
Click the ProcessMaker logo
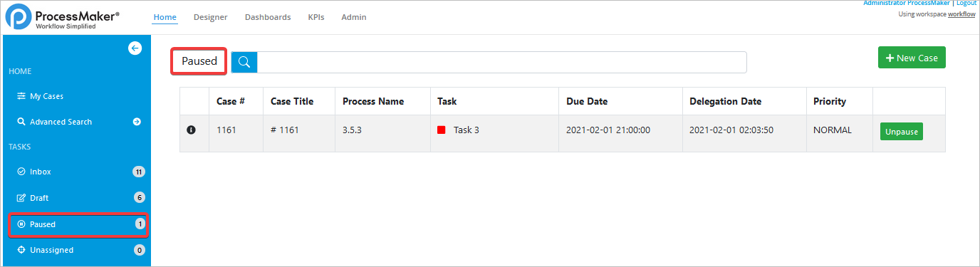tap(63, 16)
